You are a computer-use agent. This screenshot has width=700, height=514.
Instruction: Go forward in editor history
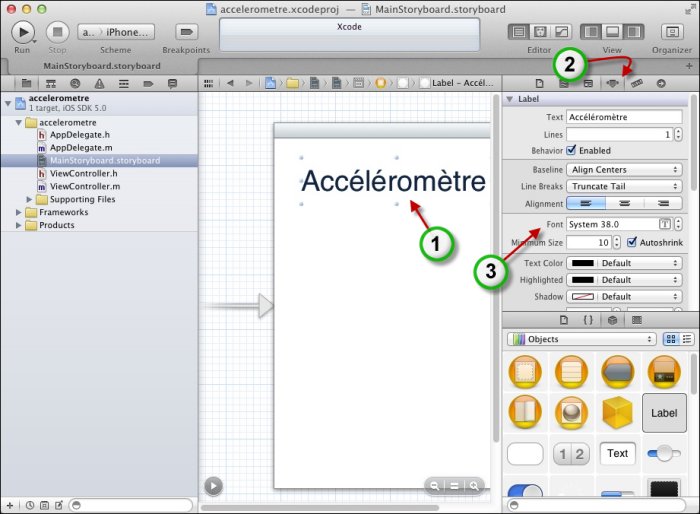249,83
